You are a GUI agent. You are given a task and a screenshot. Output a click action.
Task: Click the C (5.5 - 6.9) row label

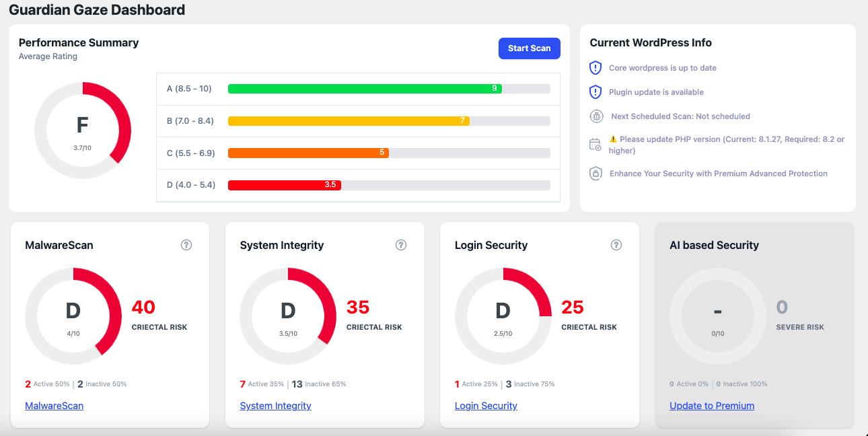tap(191, 153)
